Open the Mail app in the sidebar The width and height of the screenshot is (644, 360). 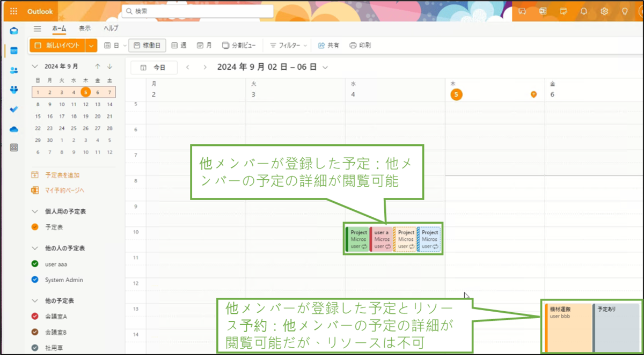pyautogui.click(x=13, y=31)
